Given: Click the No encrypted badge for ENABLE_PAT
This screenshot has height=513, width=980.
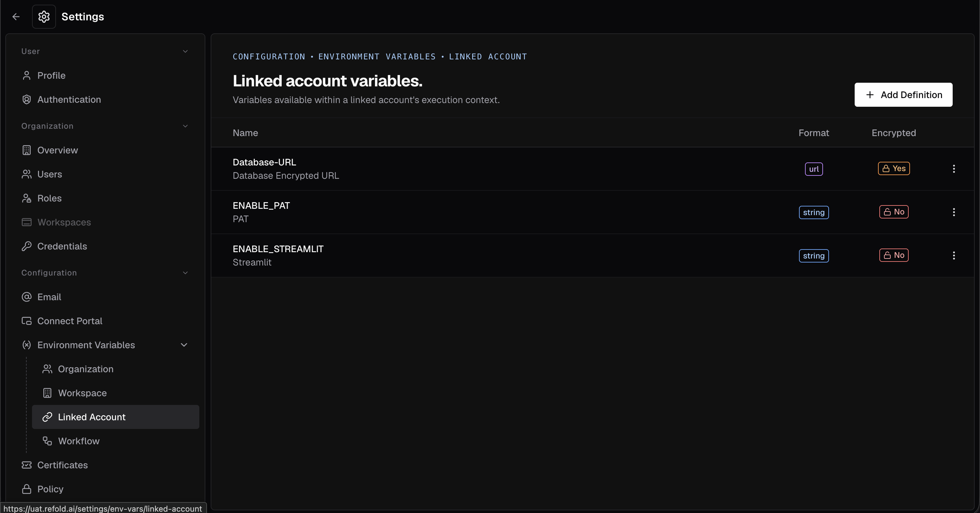Looking at the screenshot, I should pos(894,211).
